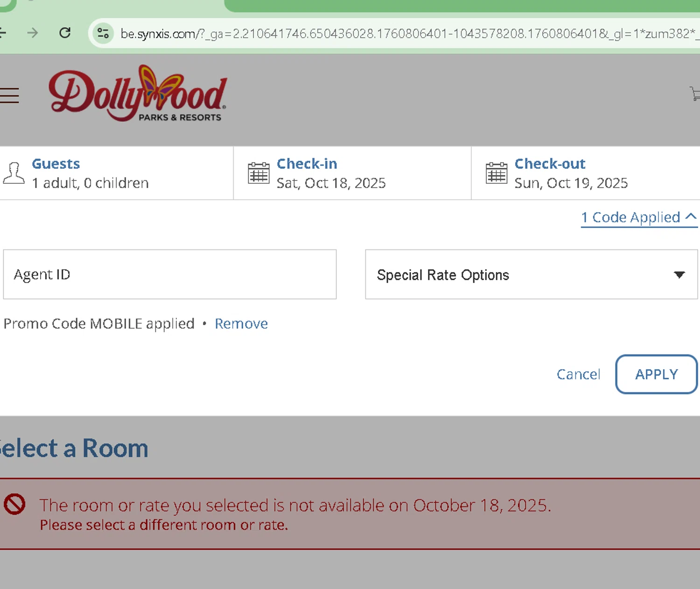Open the Guests selector
This screenshot has width=700, height=589.
tap(117, 173)
